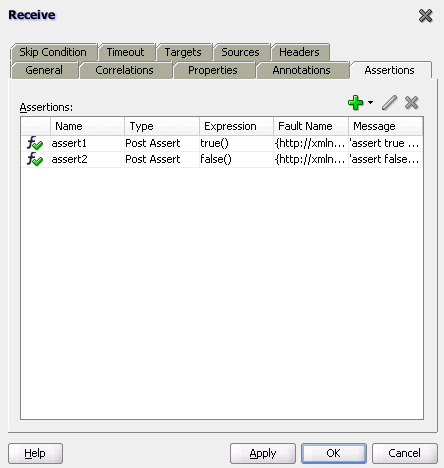Click the green plus add assertion icon
This screenshot has height=468, width=444.
pos(355,102)
